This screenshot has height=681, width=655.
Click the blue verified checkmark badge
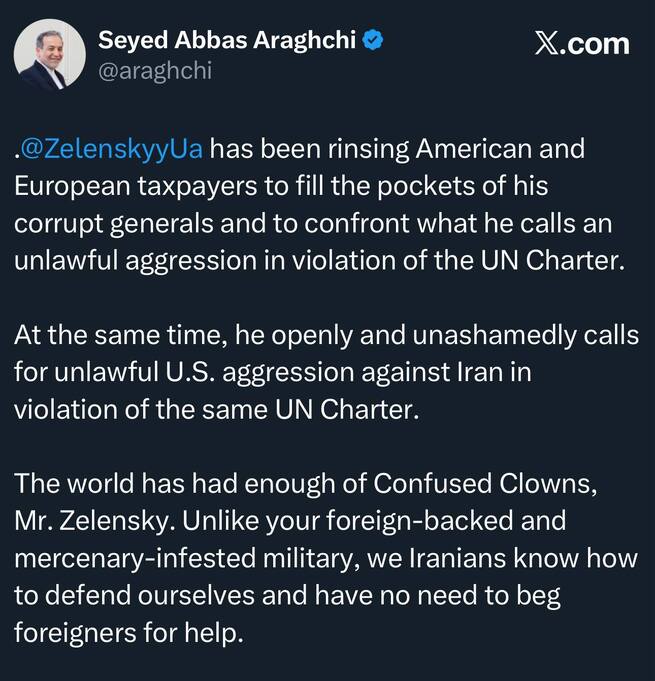pyautogui.click(x=375, y=41)
